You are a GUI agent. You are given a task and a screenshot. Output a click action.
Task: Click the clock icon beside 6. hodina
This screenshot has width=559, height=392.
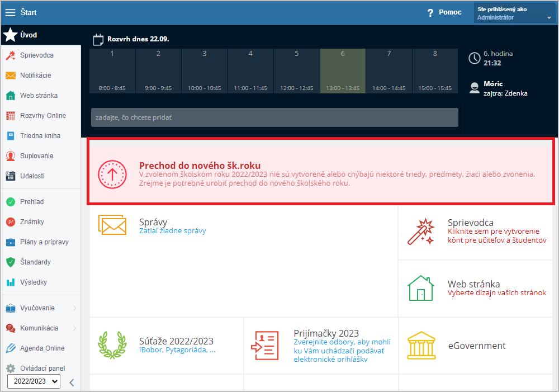pyautogui.click(x=475, y=58)
